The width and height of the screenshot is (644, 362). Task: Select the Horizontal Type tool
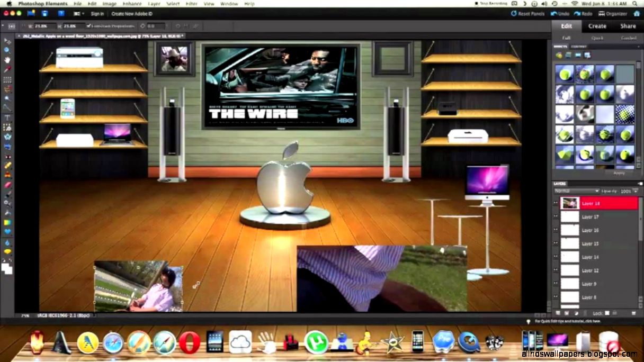tap(7, 117)
